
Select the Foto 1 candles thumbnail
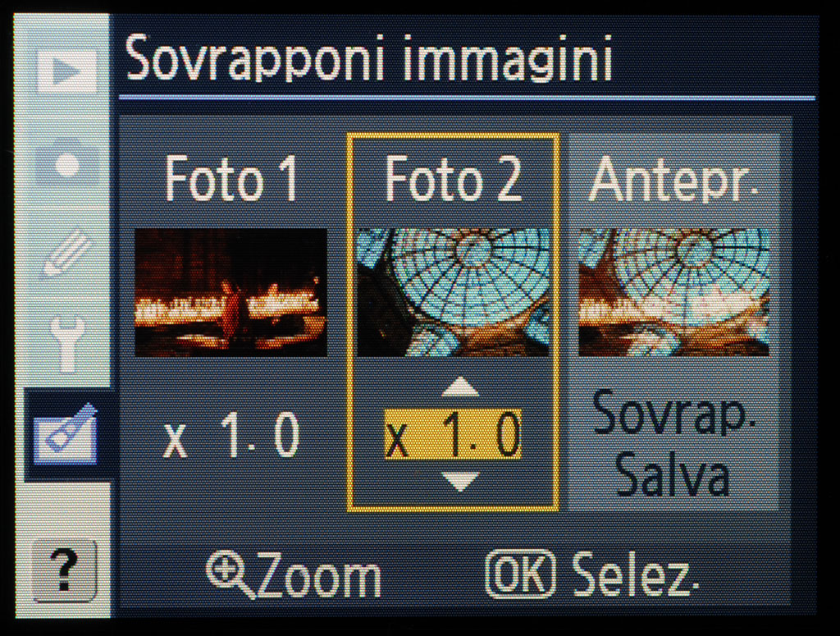(x=231, y=292)
